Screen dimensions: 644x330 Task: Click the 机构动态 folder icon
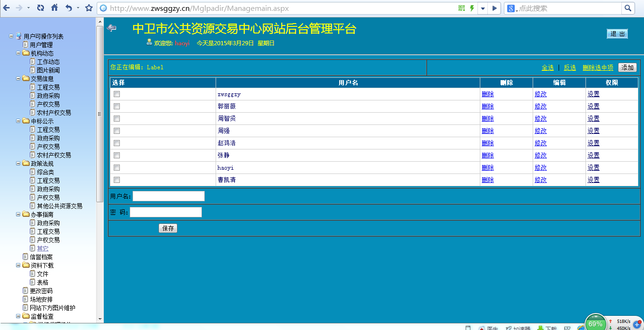(x=26, y=53)
